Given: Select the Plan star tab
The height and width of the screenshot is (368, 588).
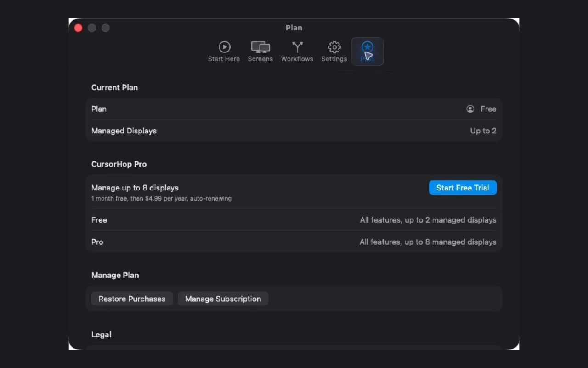Looking at the screenshot, I should click(367, 52).
